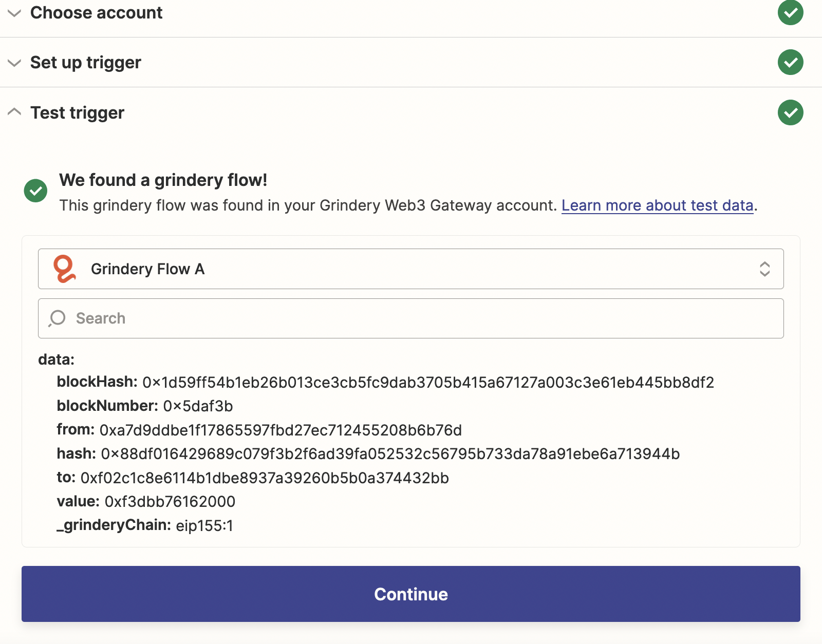Image resolution: width=822 pixels, height=644 pixels.
Task: Open 'Learn more about test data' link
Action: 657,205
